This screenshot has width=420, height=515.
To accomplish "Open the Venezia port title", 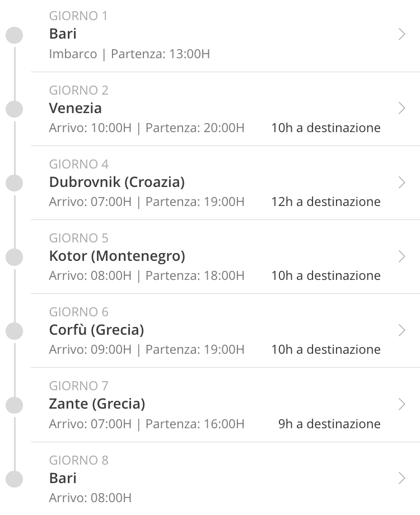I will tap(75, 108).
